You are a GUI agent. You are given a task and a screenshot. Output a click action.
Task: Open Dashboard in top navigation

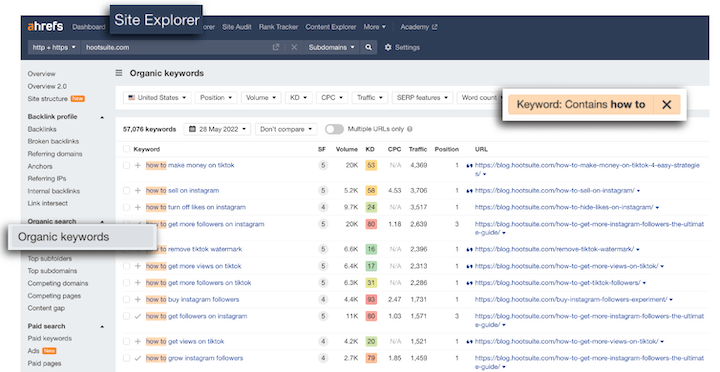click(89, 27)
